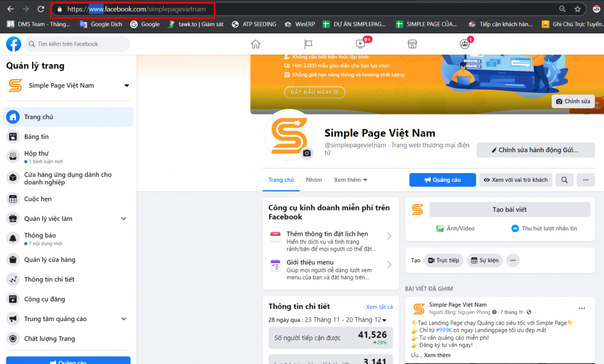The width and height of the screenshot is (604, 364).
Task: Click Xem với vai trò khách
Action: (x=516, y=180)
